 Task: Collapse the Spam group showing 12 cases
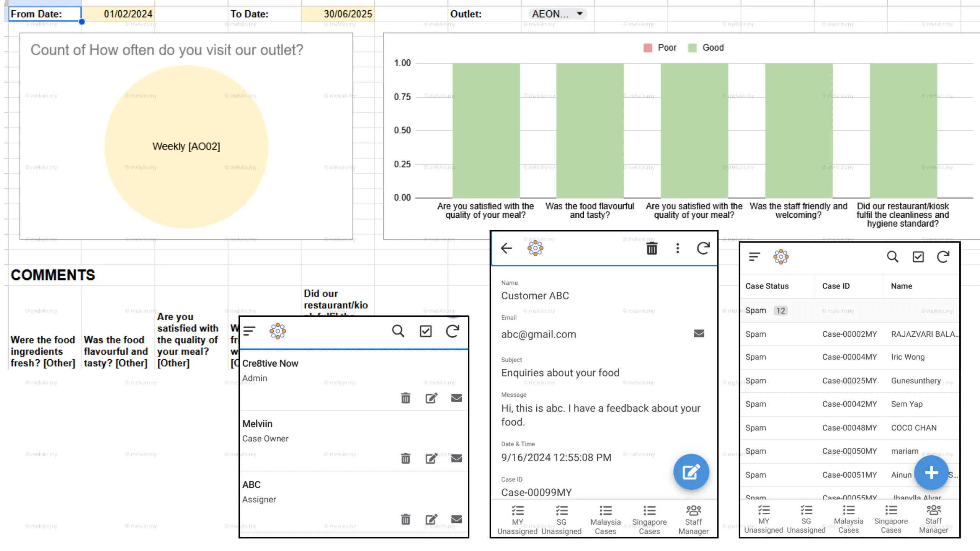point(756,310)
